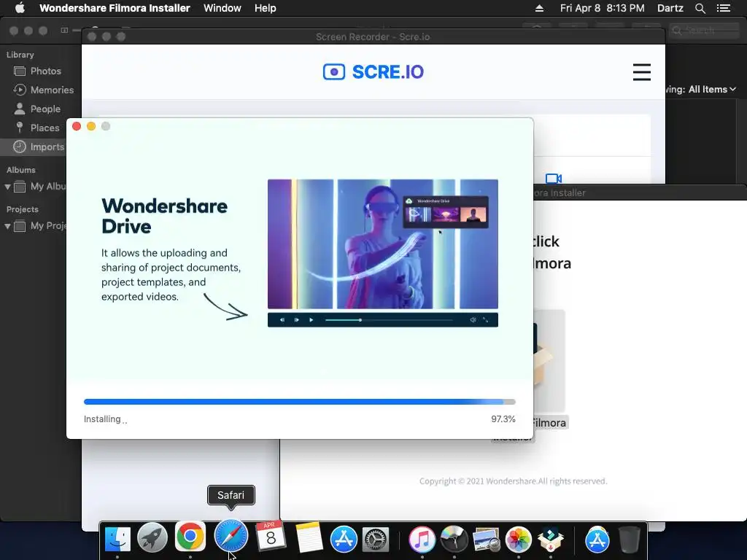Click the volume icon in the preview player
747x560 pixels.
[473, 320]
